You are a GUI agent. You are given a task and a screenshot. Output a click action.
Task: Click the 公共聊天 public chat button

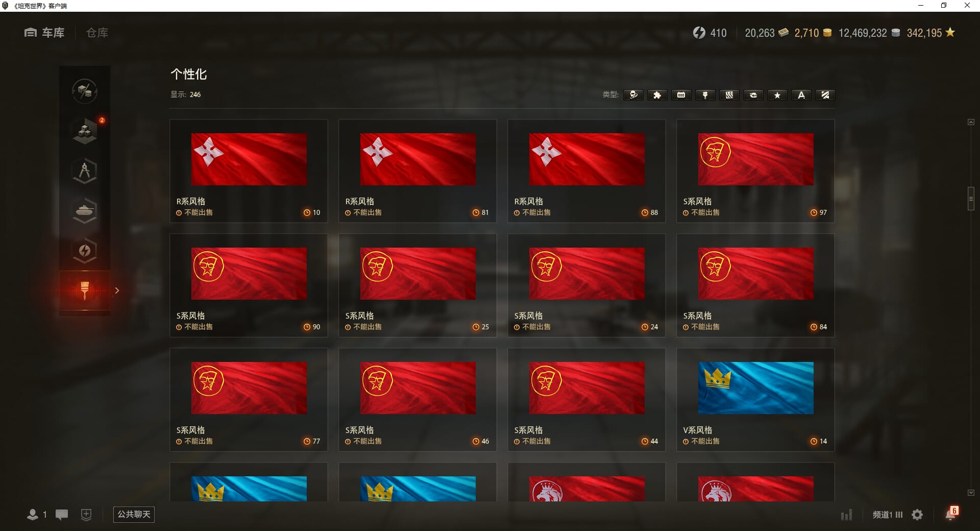pos(134,514)
